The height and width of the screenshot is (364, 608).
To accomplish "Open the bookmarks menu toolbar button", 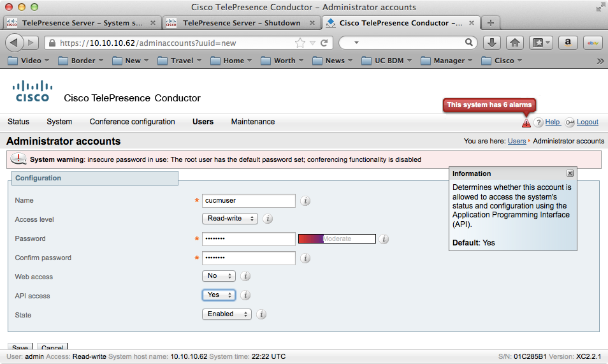I will click(540, 43).
